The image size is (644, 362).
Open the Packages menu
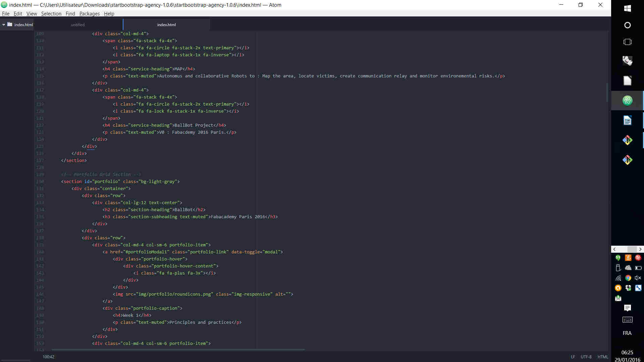[x=89, y=14]
